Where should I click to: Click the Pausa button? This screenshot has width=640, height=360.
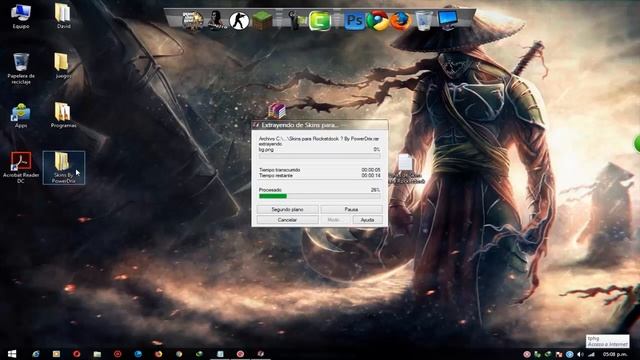[x=351, y=209]
